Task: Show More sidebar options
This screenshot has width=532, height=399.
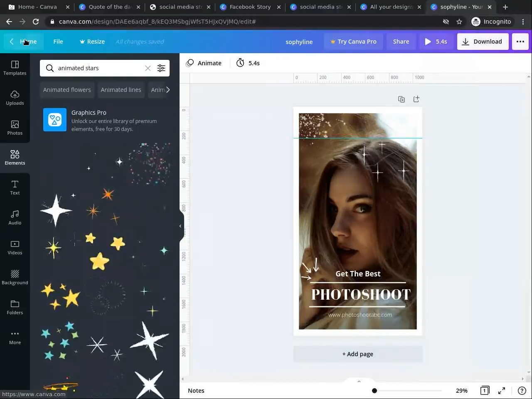Action: coord(15,337)
